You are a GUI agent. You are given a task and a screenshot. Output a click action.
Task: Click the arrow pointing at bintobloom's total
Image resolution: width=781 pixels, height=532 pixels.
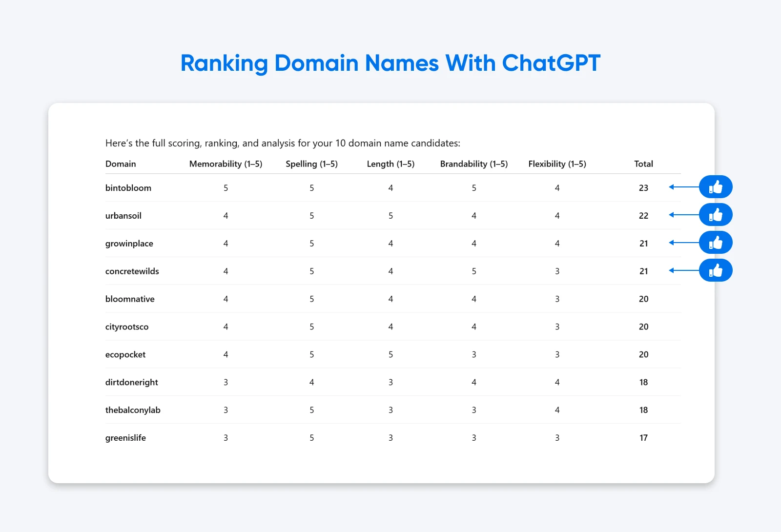point(683,186)
